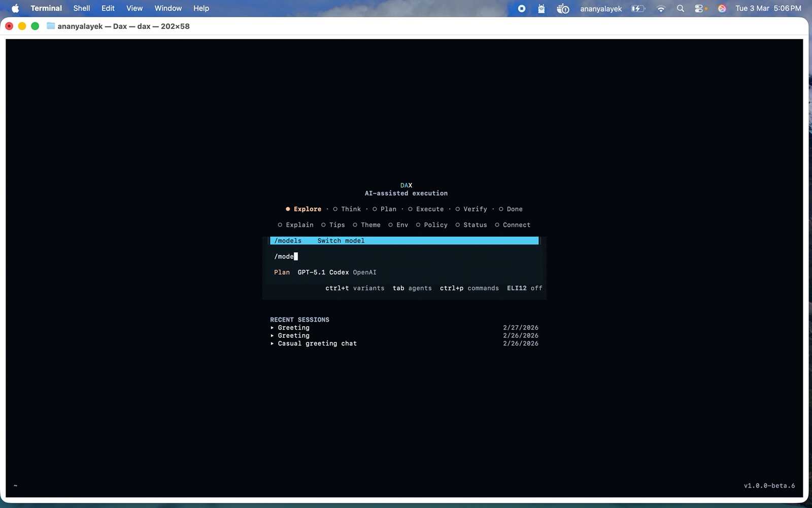Viewport: 812px width, 508px height.
Task: Open the Shell menu
Action: [82, 8]
